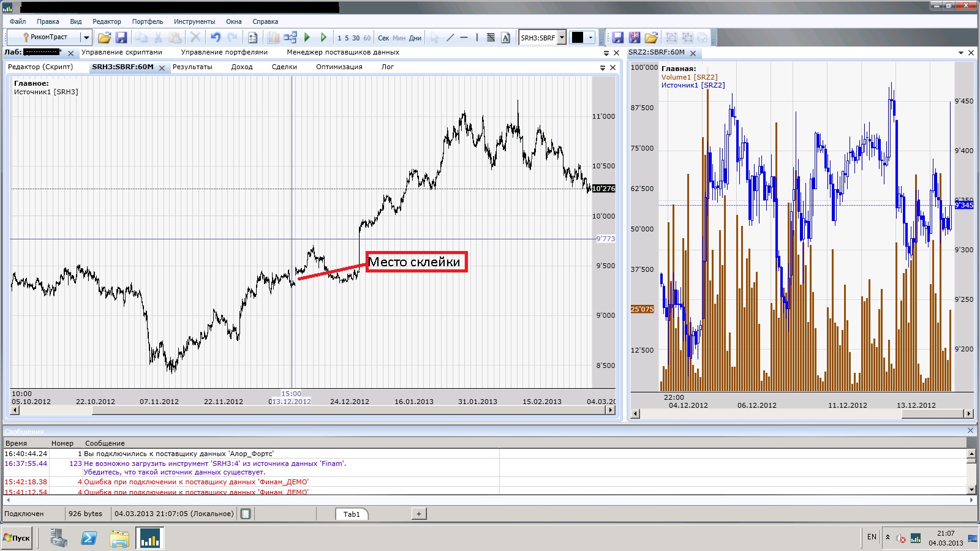
Task: Open the Редактор menu
Action: click(x=107, y=21)
